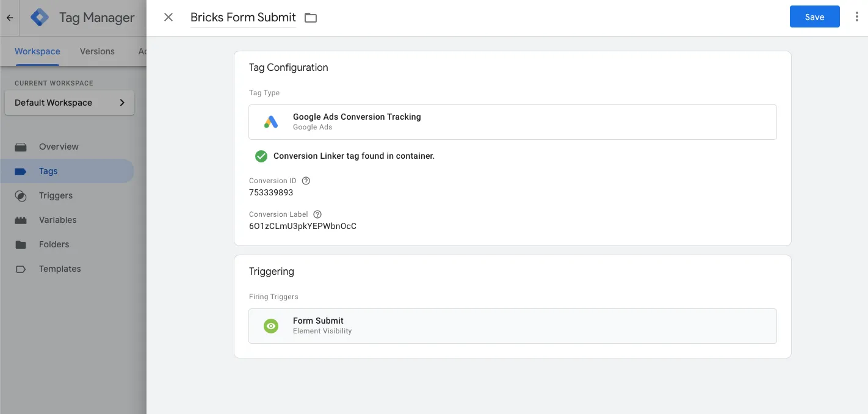Open the Triggers section icon

point(21,195)
